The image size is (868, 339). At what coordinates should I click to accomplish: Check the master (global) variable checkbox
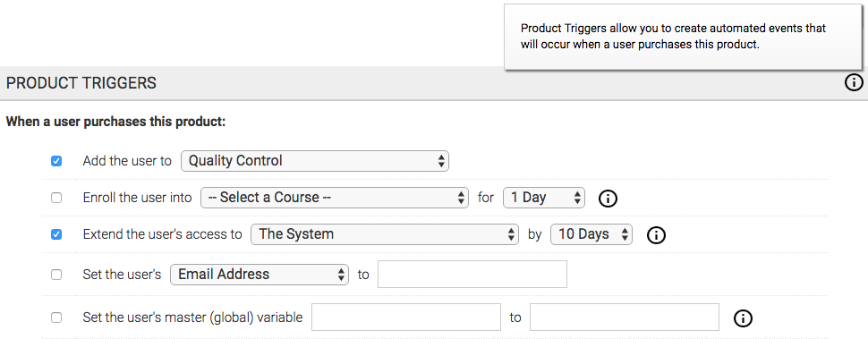click(55, 318)
